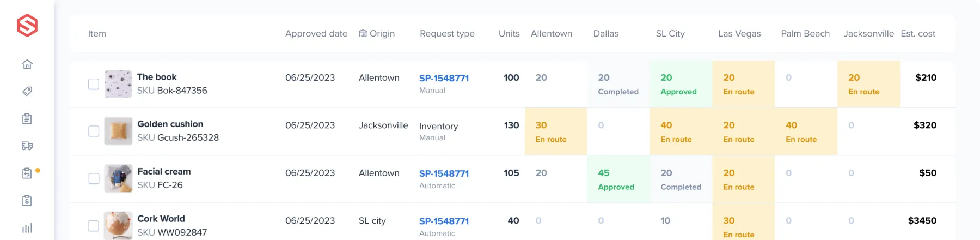Click the Est. cost column header
This screenshot has height=240, width=980.
click(x=918, y=33)
